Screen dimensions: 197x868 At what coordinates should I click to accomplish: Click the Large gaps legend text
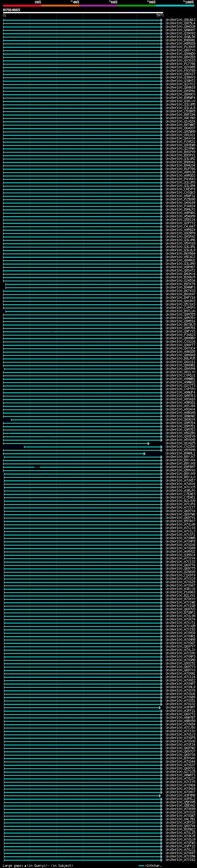tap(38, 866)
